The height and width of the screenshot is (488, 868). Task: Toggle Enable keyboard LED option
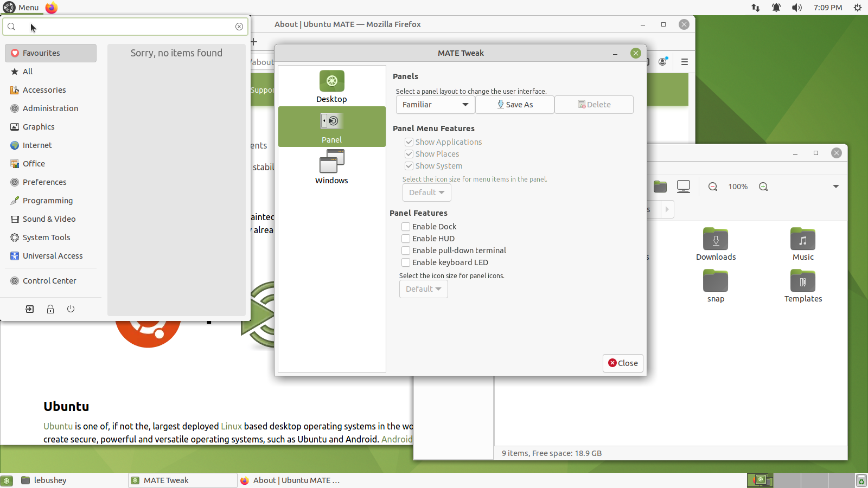(406, 262)
